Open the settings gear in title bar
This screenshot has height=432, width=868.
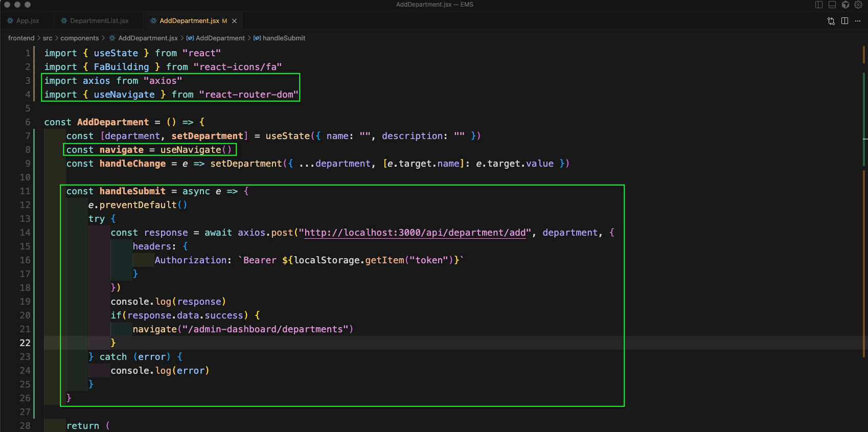[x=858, y=5]
